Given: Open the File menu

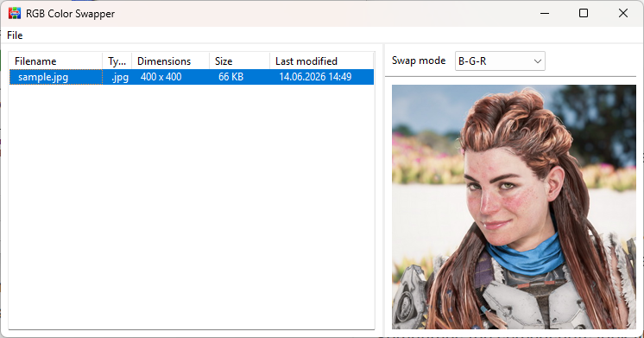Looking at the screenshot, I should [15, 35].
